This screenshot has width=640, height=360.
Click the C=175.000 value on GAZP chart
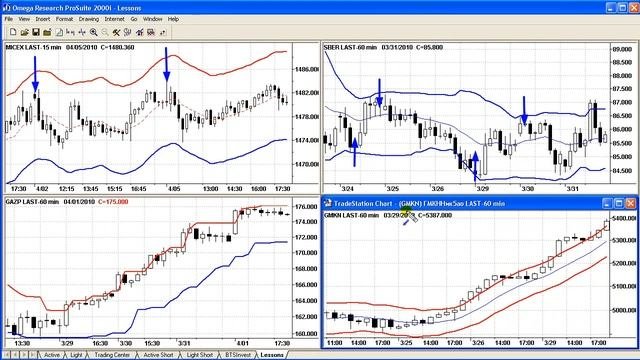(x=113, y=202)
